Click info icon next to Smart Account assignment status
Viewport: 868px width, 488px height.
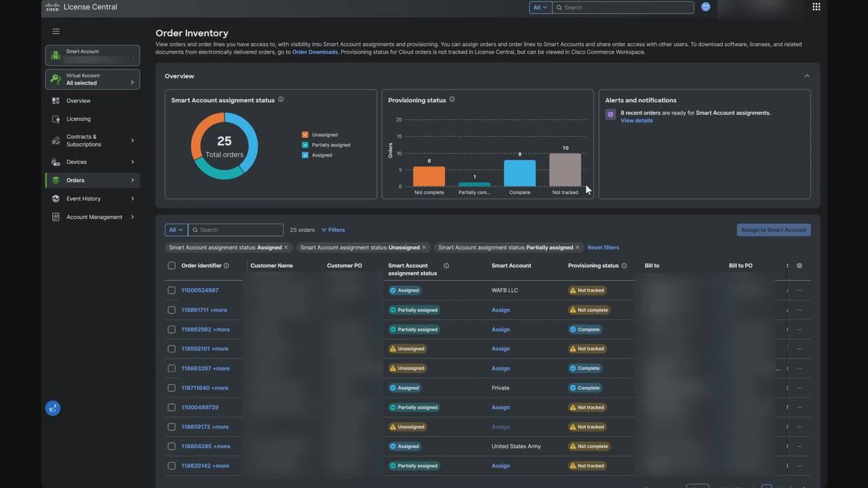281,100
